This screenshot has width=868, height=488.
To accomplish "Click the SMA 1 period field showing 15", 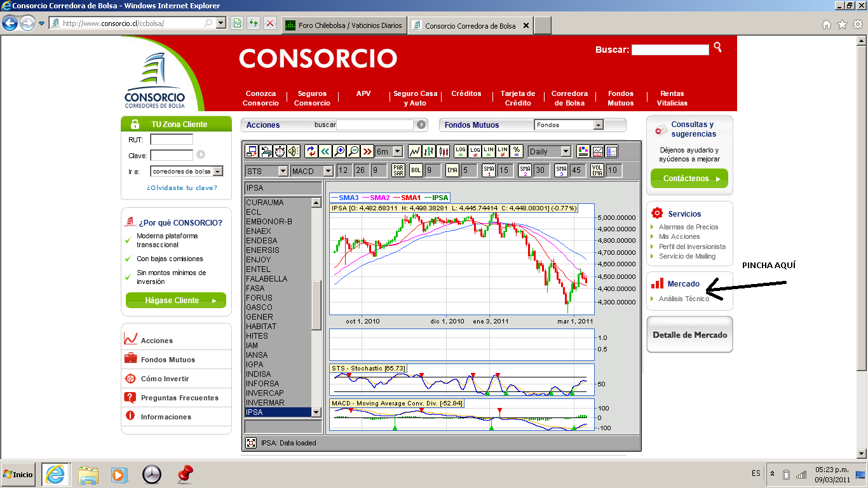I will tap(505, 170).
